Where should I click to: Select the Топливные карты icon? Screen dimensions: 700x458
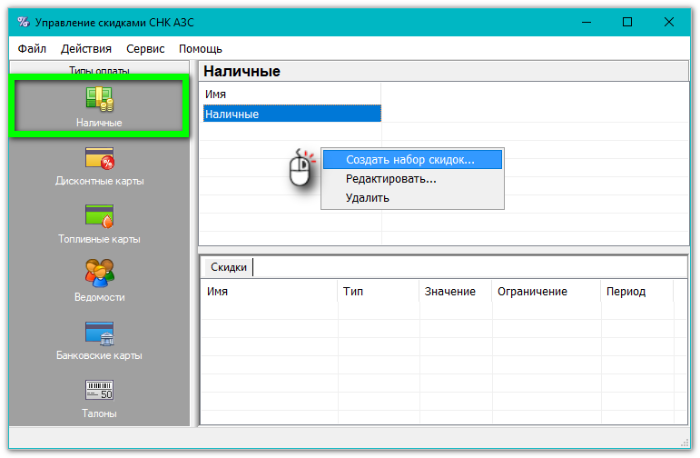99,217
